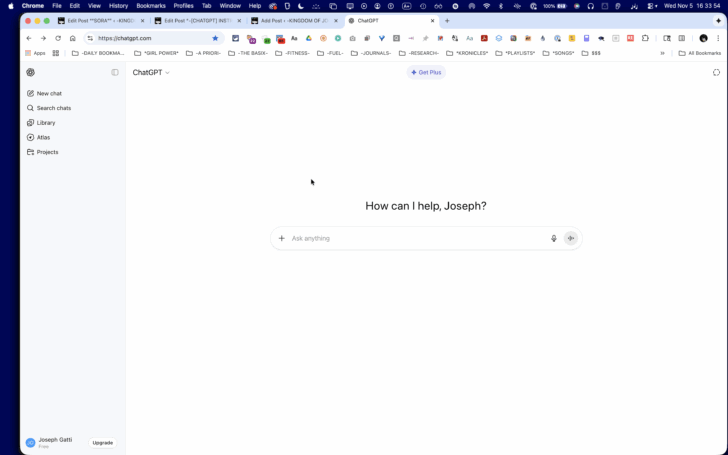
Task: Collapse the sidebar with toggle icon
Action: (x=115, y=72)
